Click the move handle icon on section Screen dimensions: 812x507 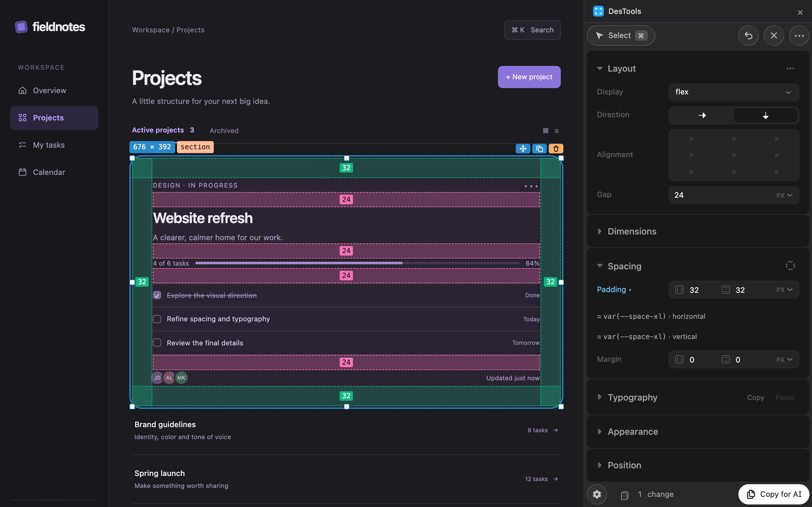click(523, 149)
